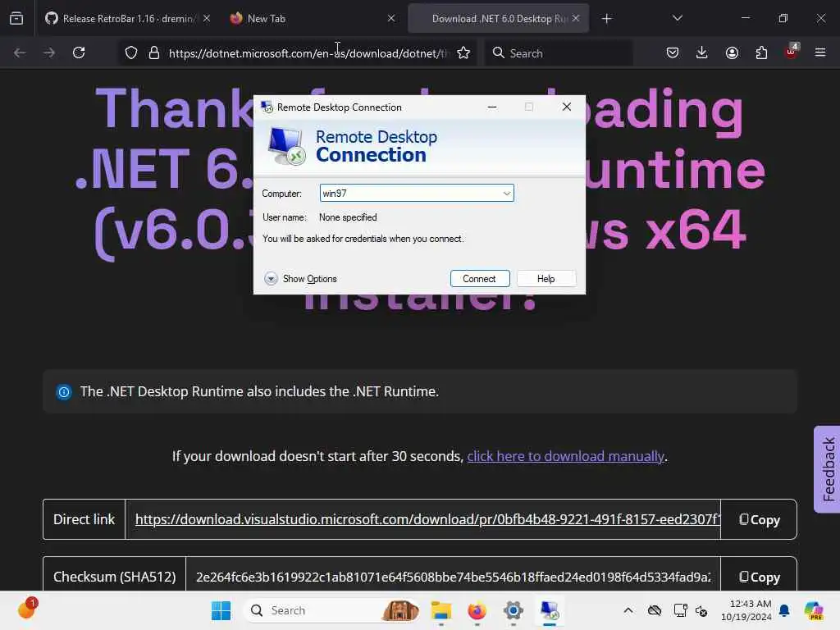The height and width of the screenshot is (630, 840).
Task: Open the Feedback side tab
Action: 827,469
